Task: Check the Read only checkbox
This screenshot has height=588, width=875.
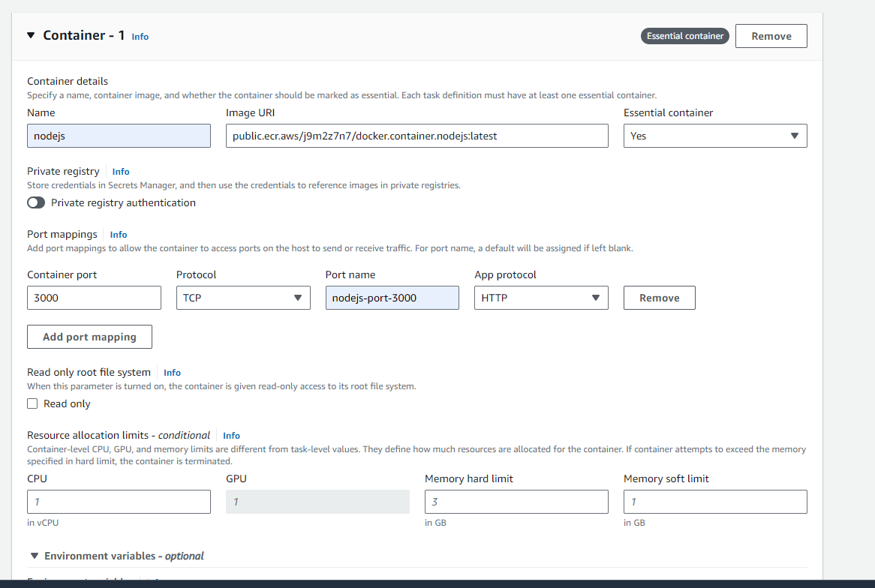Action: (x=32, y=403)
